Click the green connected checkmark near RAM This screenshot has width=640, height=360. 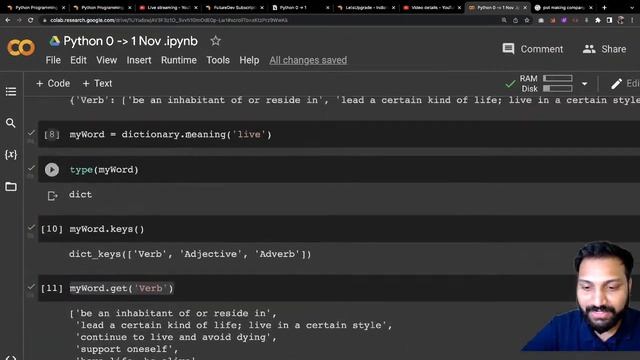click(510, 84)
